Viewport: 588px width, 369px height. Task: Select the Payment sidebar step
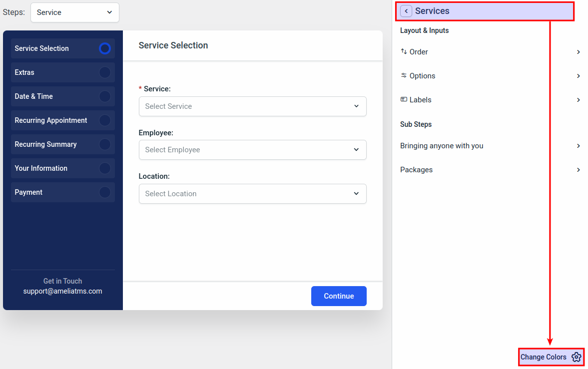click(62, 192)
